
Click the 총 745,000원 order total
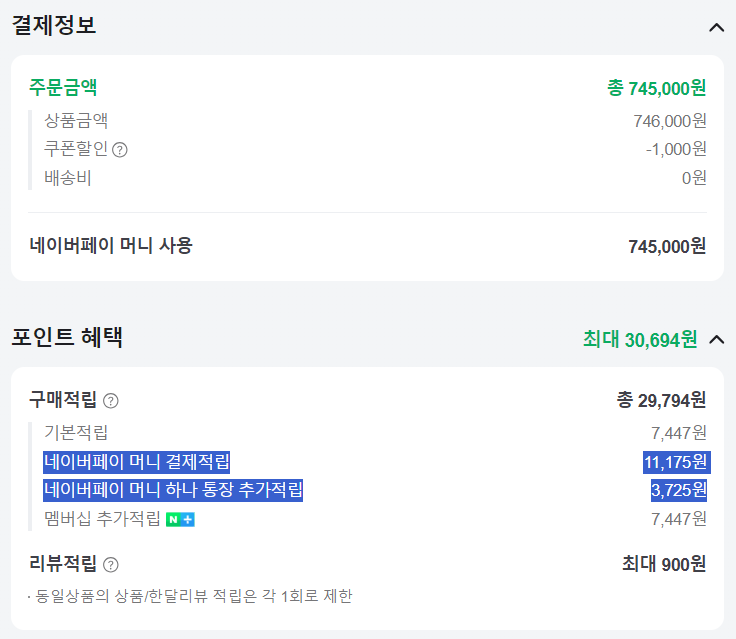click(x=656, y=88)
